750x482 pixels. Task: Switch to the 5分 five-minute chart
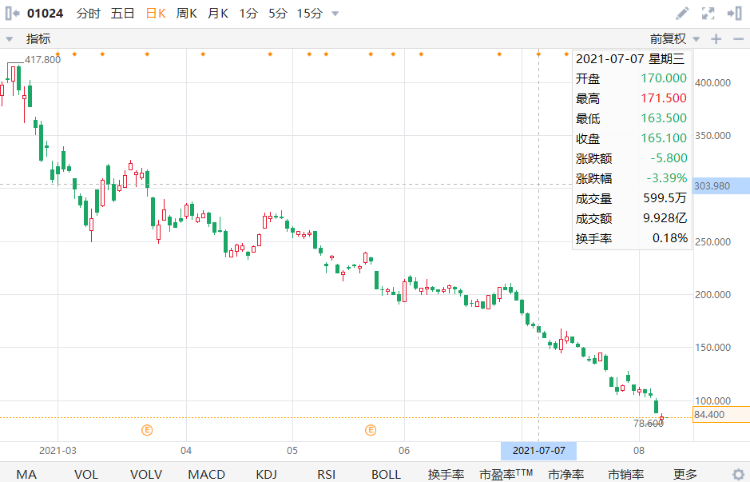(277, 13)
